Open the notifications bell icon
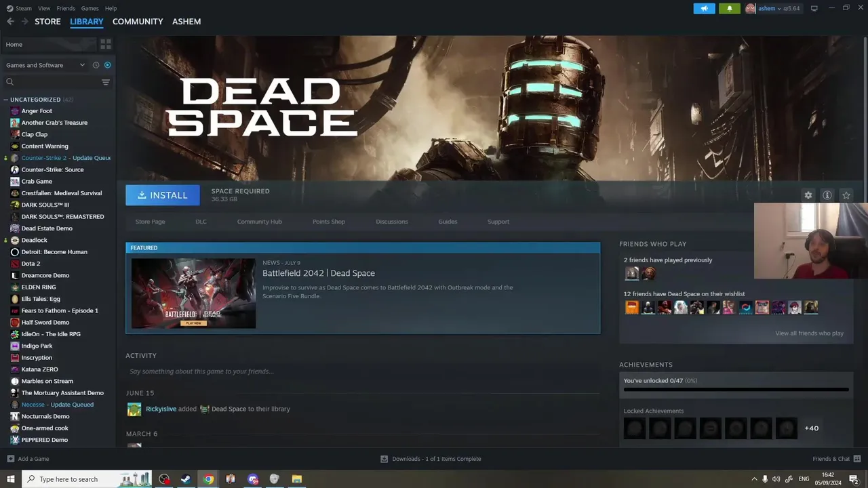The image size is (868, 488). tap(730, 8)
